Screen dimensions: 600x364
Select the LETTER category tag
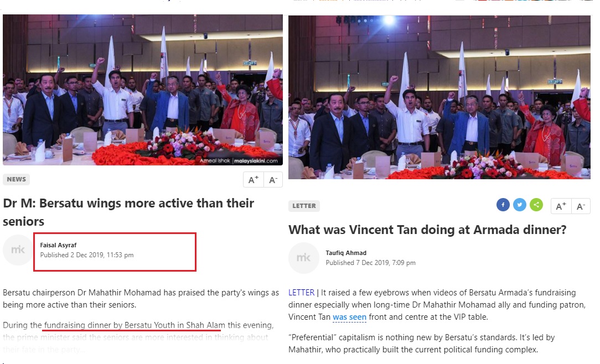(x=304, y=206)
